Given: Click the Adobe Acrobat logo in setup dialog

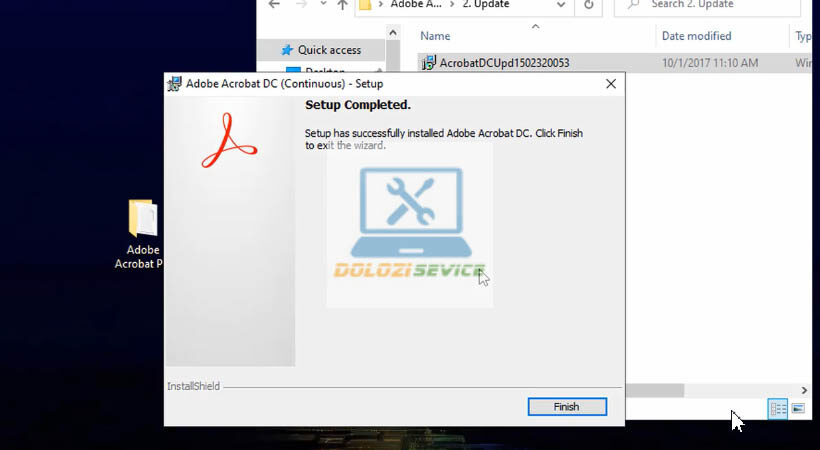Looking at the screenshot, I should tap(229, 140).
